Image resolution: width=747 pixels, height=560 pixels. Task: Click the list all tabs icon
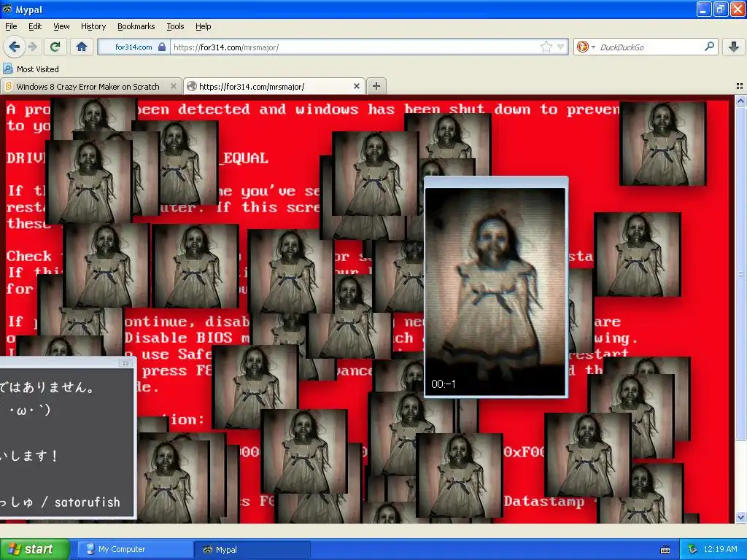(740, 86)
